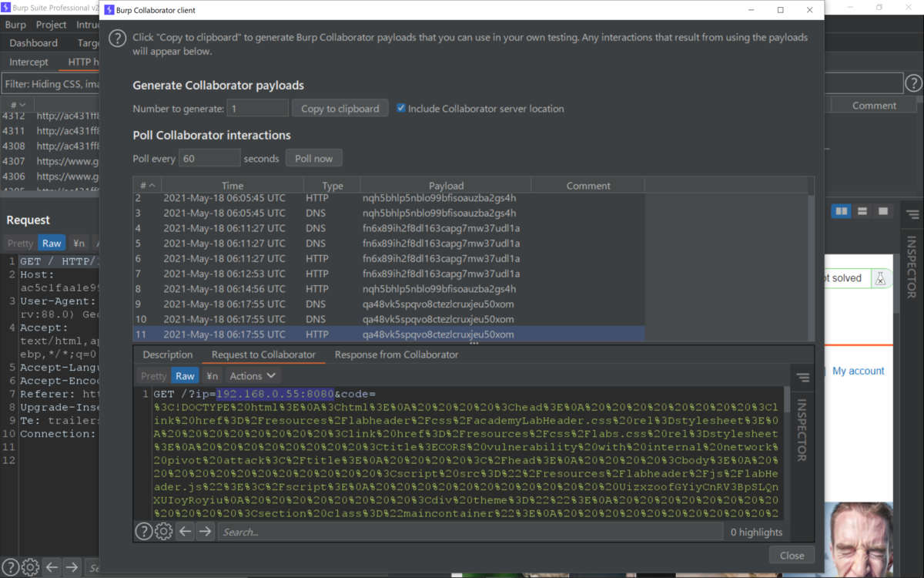Expand the INSPECTOR panel in Collaborator viewer

point(802,430)
